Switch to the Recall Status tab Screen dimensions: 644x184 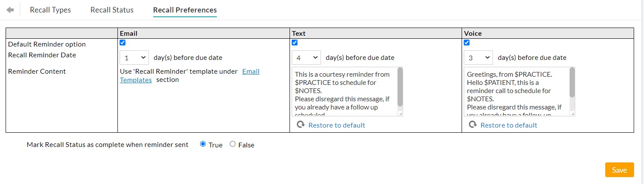point(112,9)
